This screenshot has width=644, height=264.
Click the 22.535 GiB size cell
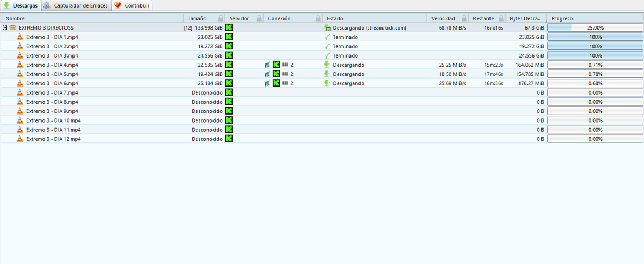click(x=210, y=65)
